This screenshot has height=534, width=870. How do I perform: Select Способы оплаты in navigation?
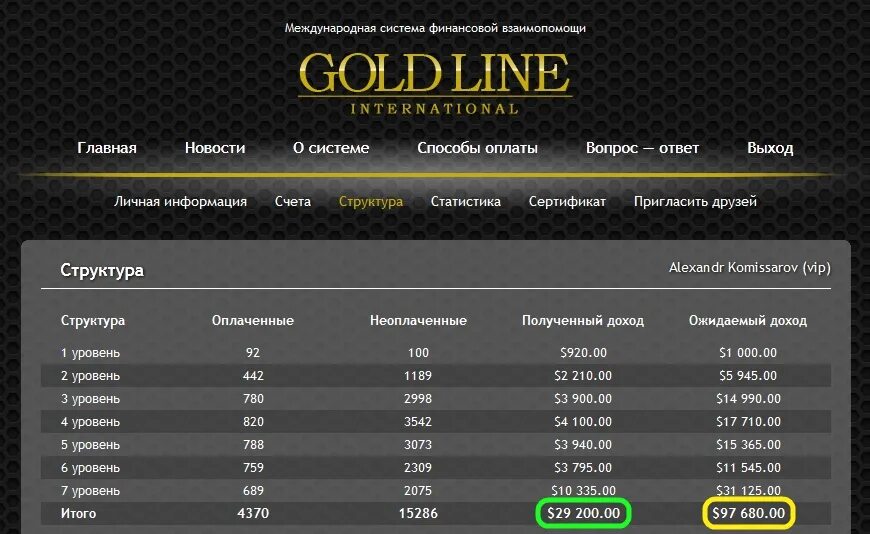click(477, 148)
